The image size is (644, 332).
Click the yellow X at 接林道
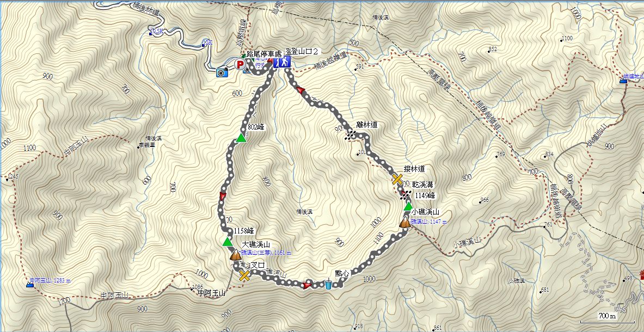pyautogui.click(x=397, y=179)
